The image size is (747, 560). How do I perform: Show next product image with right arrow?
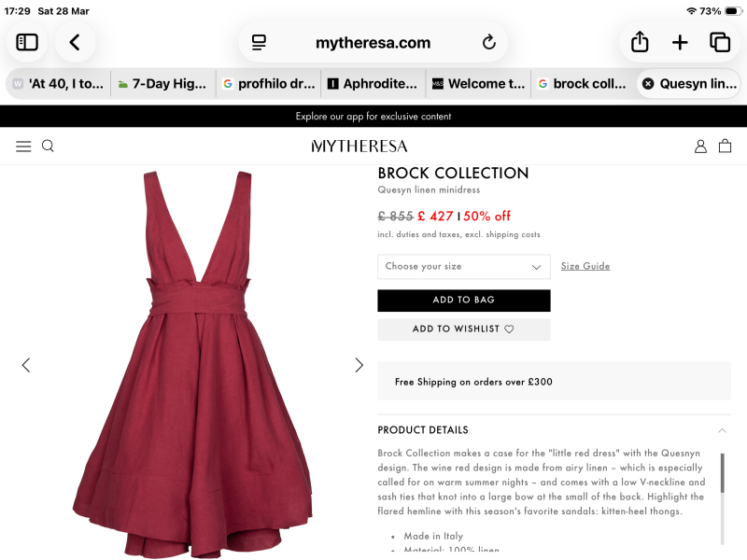click(359, 365)
